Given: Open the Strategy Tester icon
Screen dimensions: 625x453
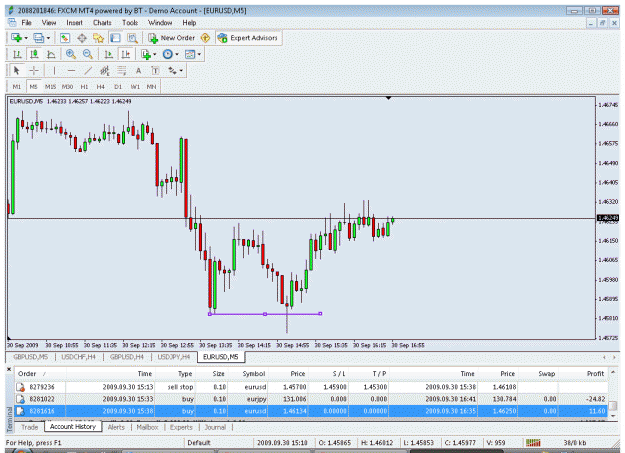Looking at the screenshot, I should coord(132,38).
